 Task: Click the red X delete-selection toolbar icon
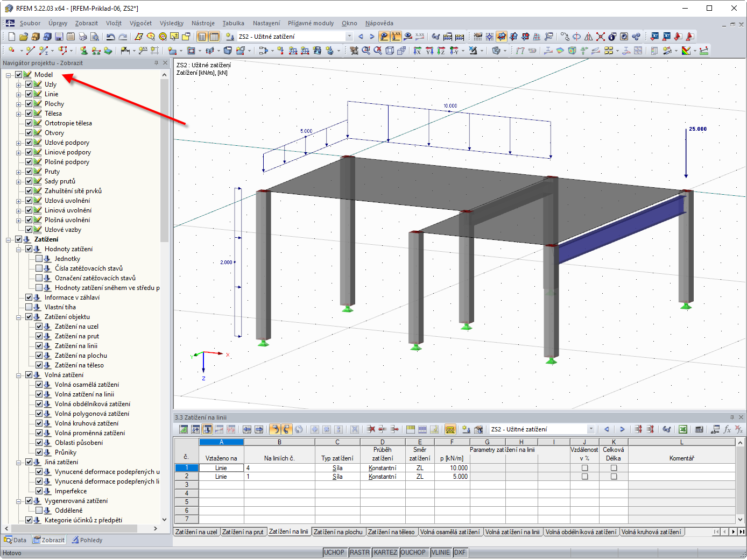pyautogui.click(x=601, y=37)
